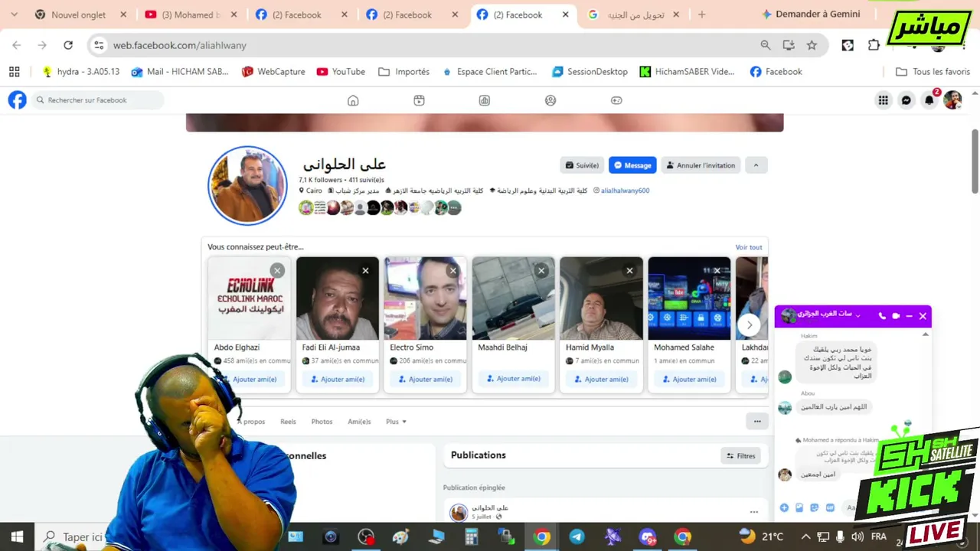Dismiss the Fadi Eli Al-jumaa suggestion
Viewport: 980px width, 551px height.
tap(365, 270)
